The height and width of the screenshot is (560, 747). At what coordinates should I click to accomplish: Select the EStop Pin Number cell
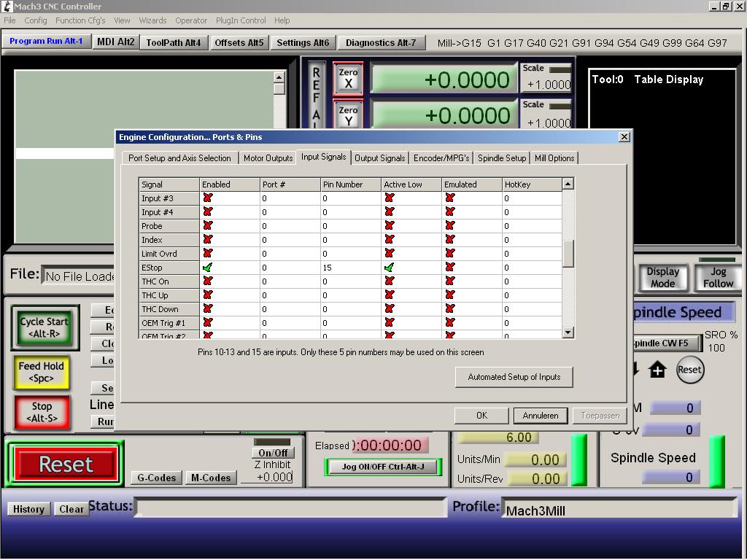350,268
